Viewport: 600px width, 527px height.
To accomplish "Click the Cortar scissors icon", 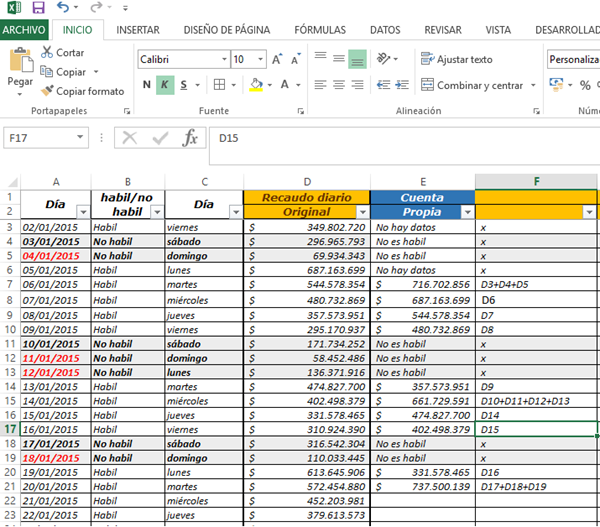I will click(46, 52).
